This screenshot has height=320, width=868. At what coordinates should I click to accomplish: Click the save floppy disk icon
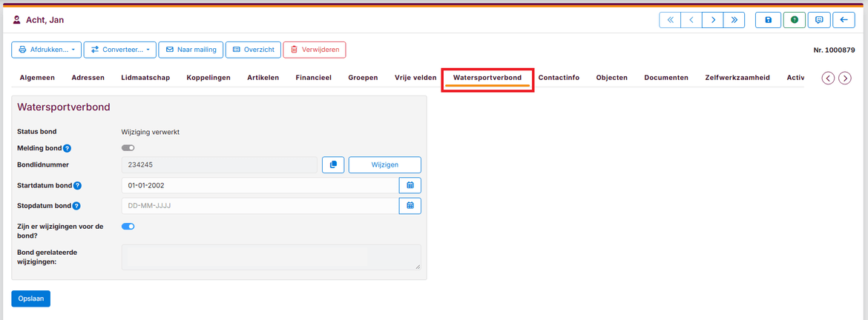click(x=769, y=20)
